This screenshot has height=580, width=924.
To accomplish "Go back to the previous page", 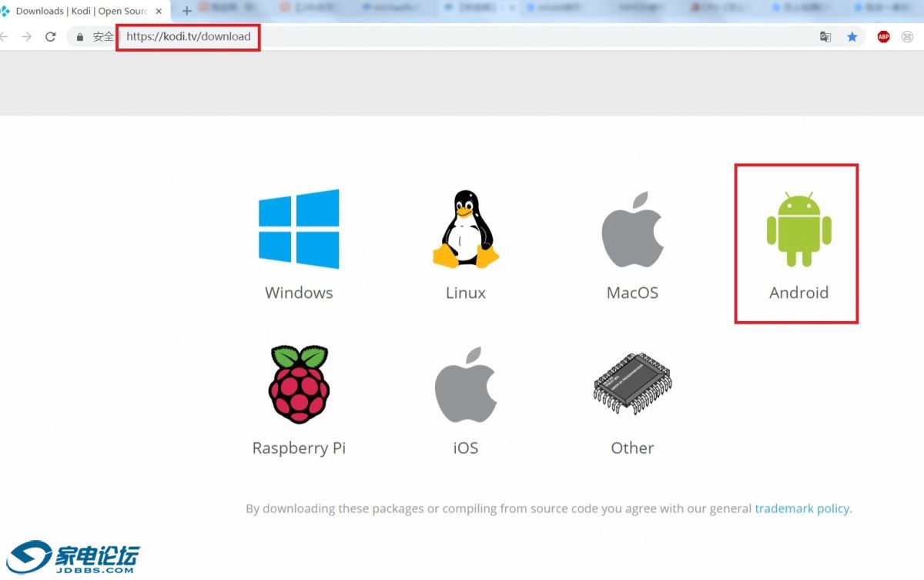I will (x=5, y=37).
